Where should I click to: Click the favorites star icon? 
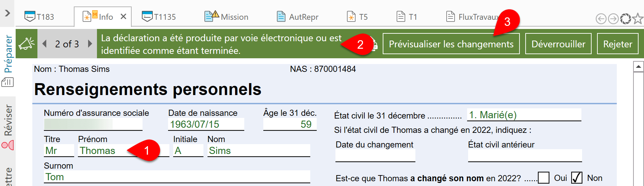(x=638, y=18)
